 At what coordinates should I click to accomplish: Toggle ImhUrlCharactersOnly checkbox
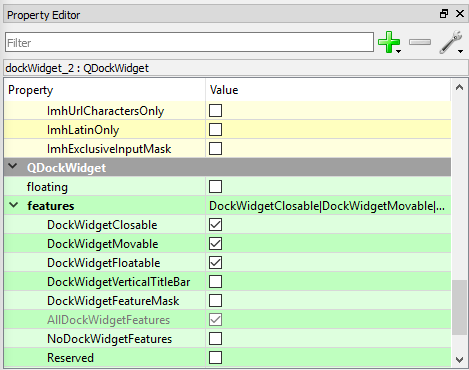pyautogui.click(x=215, y=111)
